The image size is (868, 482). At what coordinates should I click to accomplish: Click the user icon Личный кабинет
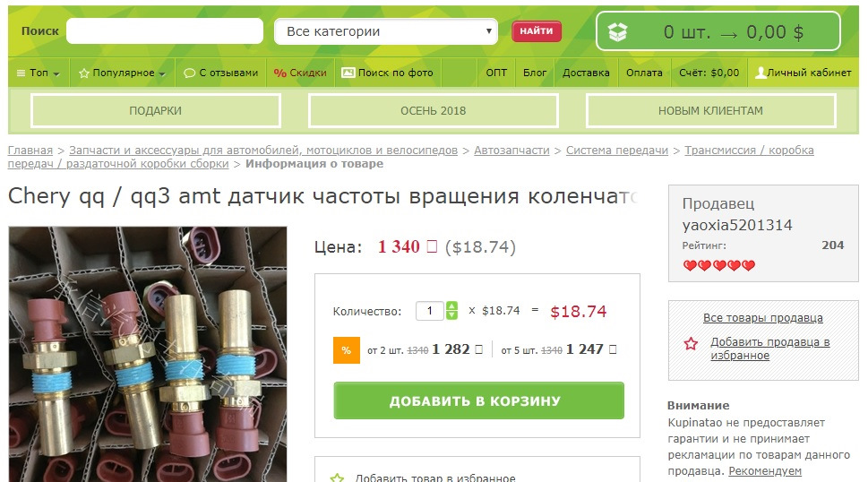tap(761, 73)
